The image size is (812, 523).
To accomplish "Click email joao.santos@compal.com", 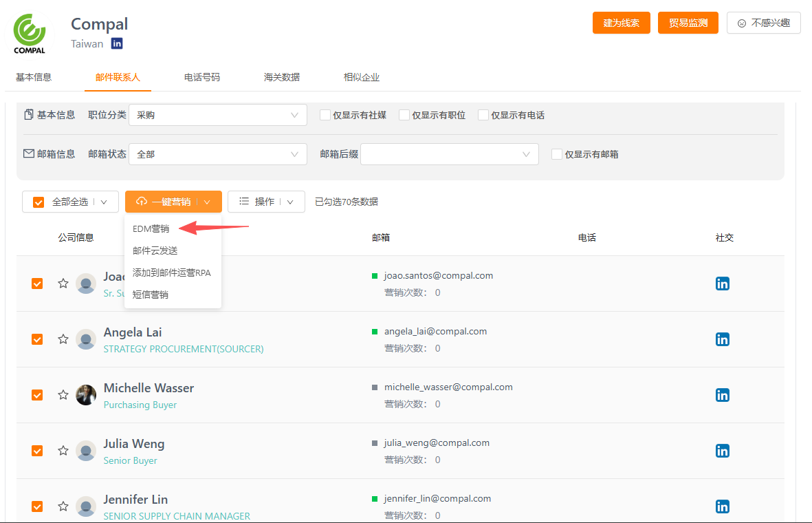I will (x=439, y=276).
